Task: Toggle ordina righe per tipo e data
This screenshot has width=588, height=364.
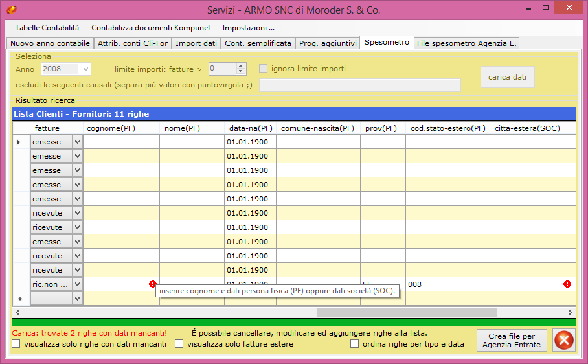Action: click(x=355, y=344)
